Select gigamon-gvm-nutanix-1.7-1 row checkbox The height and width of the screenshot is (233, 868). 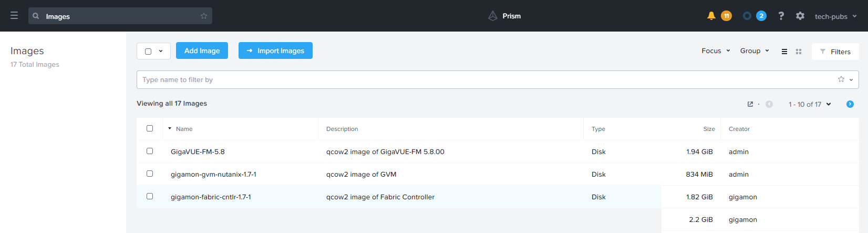pyautogui.click(x=150, y=174)
